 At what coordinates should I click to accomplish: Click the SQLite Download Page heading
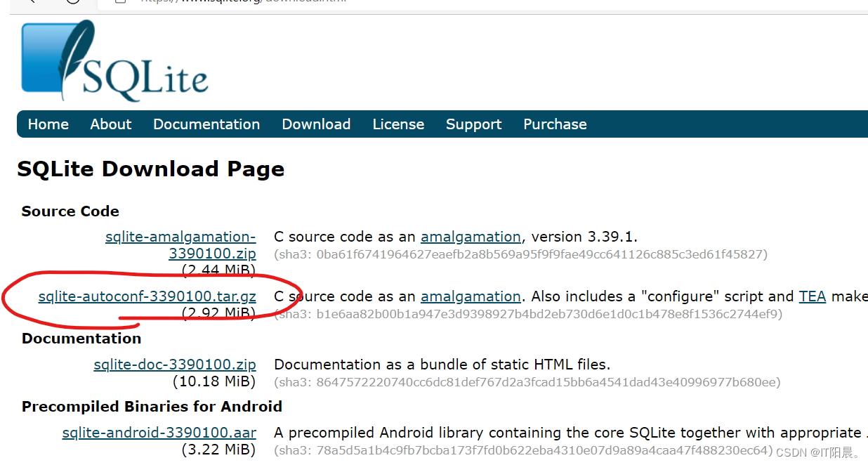coord(150,169)
